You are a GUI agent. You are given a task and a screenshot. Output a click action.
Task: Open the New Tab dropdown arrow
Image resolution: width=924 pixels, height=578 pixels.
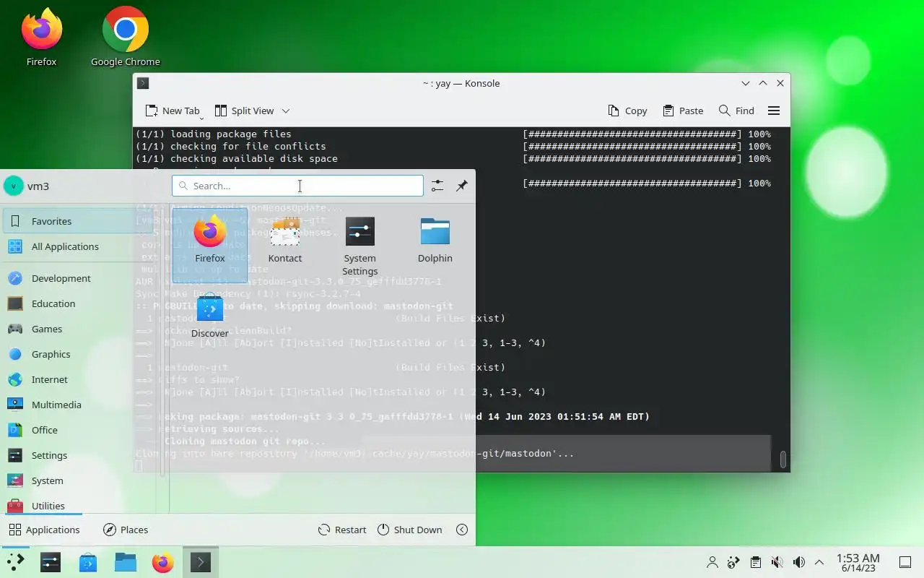click(x=202, y=117)
